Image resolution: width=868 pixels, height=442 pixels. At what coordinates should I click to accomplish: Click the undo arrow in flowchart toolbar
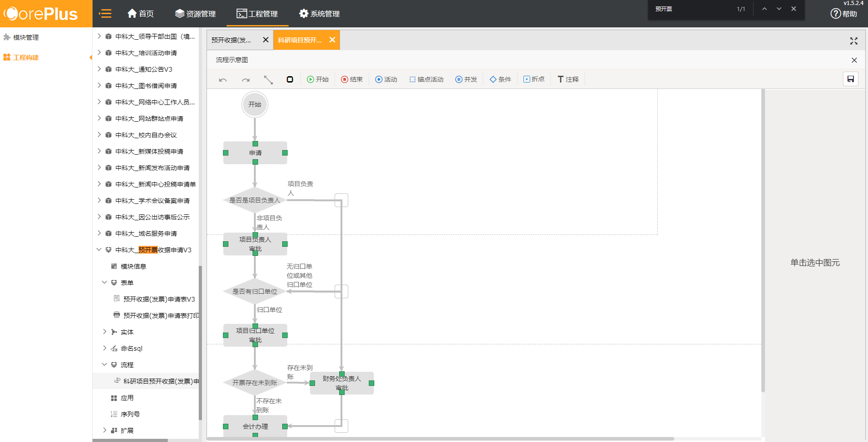point(223,80)
